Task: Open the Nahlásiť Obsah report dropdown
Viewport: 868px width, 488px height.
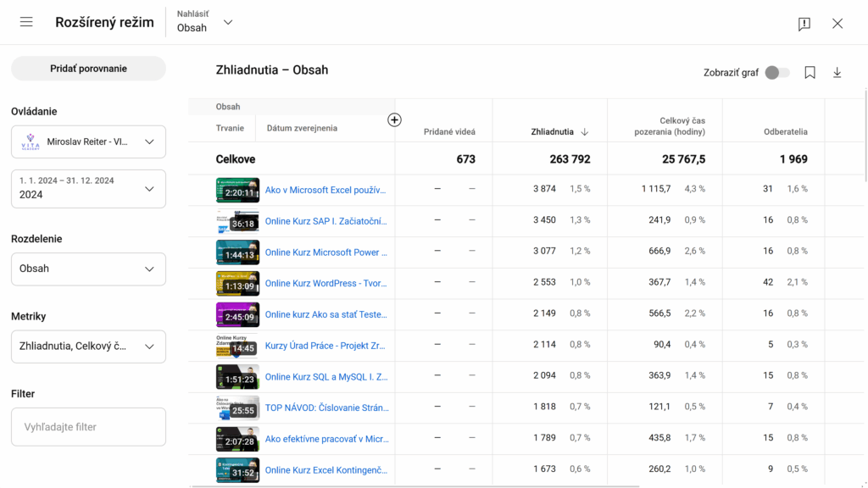Action: 205,22
